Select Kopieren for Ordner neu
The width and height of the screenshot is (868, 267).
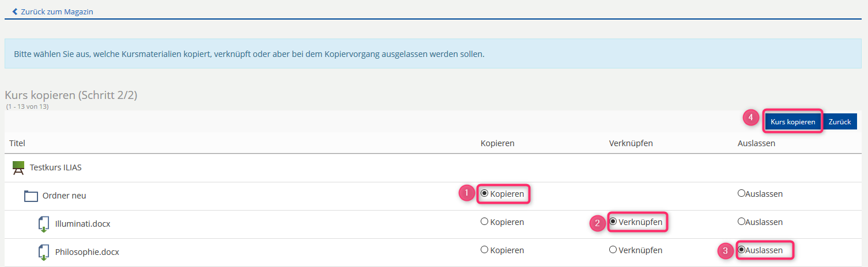click(485, 194)
